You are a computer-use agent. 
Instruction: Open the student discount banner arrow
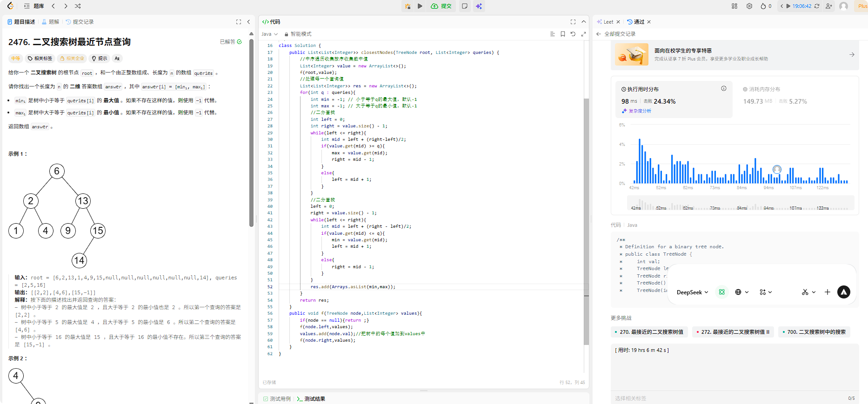point(852,54)
